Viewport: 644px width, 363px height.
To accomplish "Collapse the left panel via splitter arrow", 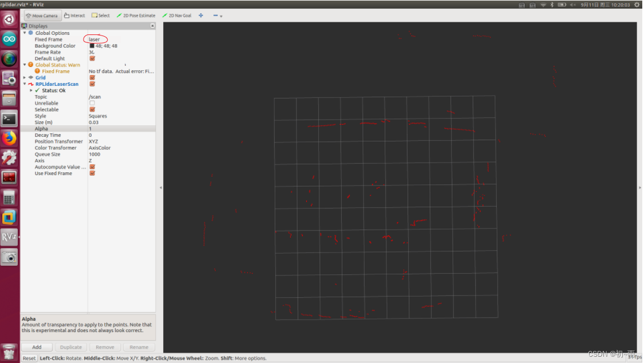I will tap(161, 188).
